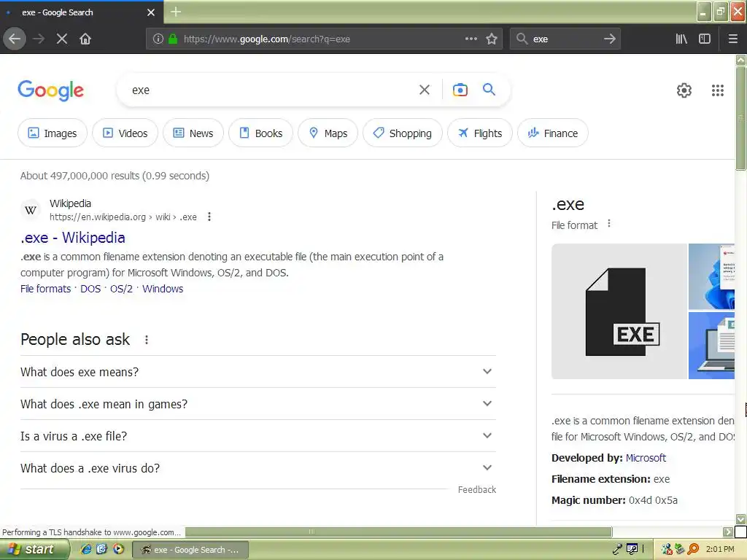Screen dimensions: 747x560
Task: Run the Google search with magnifier icon
Action: [489, 89]
